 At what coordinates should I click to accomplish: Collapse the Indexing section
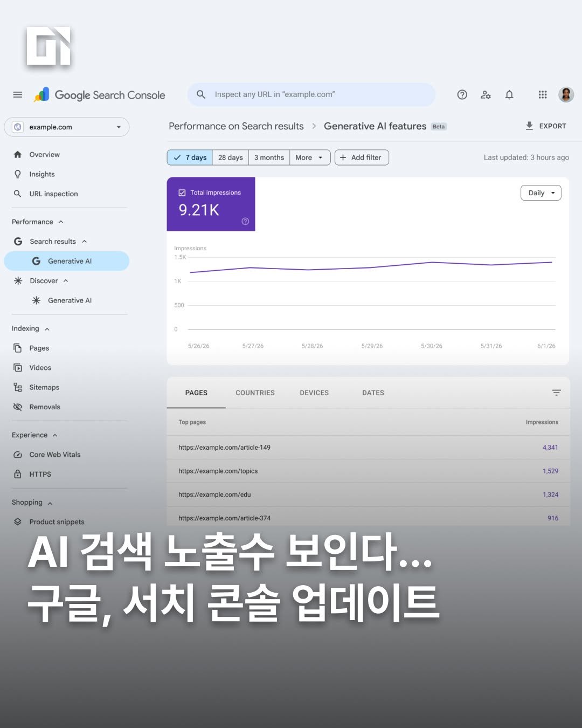pyautogui.click(x=47, y=329)
